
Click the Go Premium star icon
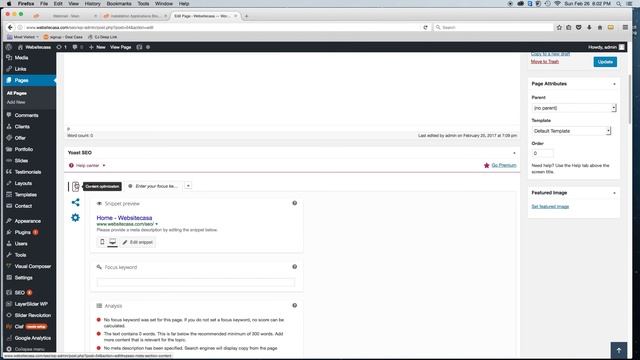487,165
